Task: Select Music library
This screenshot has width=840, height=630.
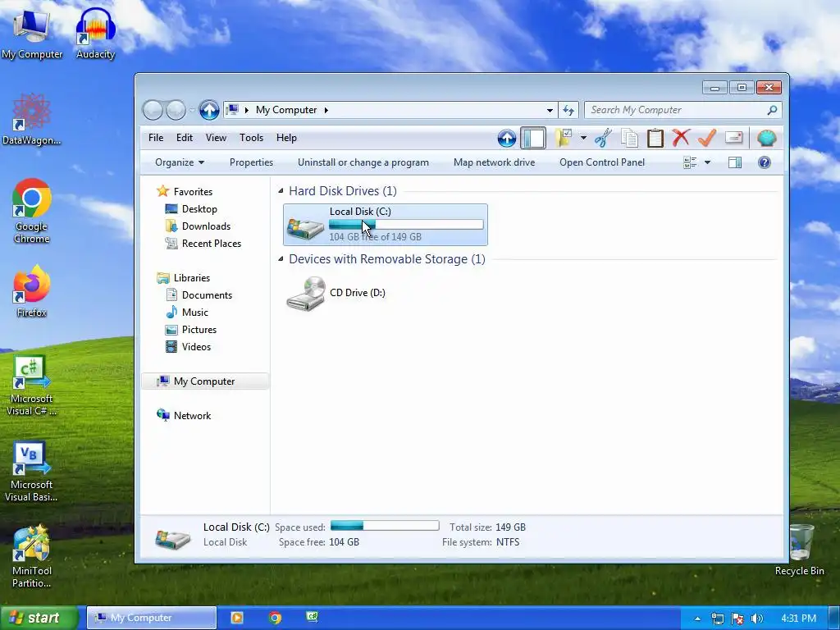Action: click(x=195, y=313)
